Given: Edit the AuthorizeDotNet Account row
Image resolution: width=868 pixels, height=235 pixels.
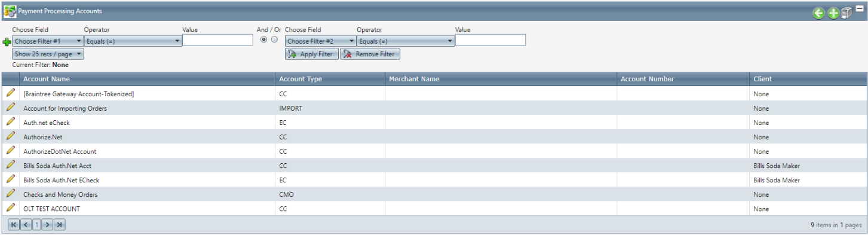Looking at the screenshot, I should coord(10,151).
